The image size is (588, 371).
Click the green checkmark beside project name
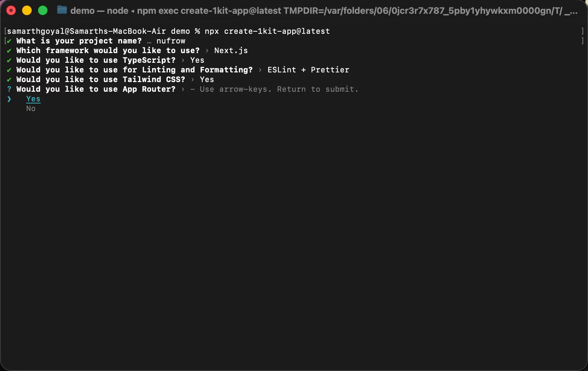[9, 41]
